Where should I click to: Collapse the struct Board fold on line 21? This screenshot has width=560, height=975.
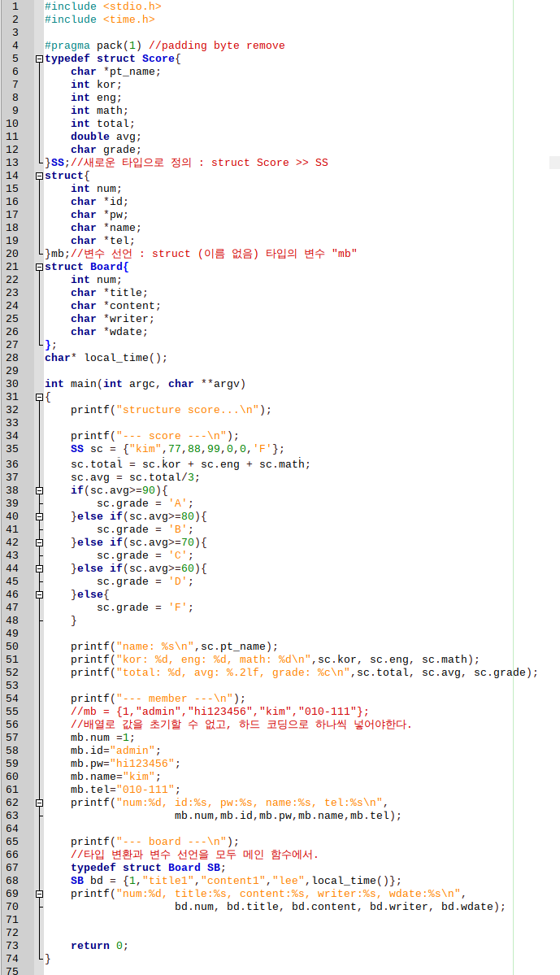[x=39, y=268]
